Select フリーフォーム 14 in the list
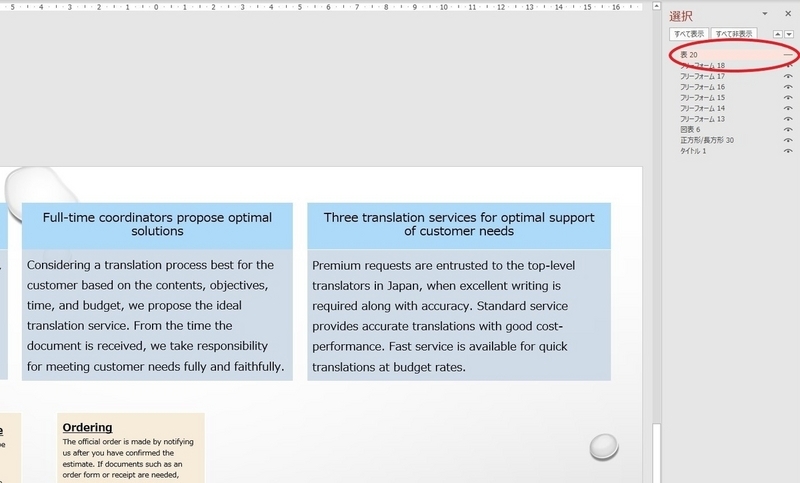Image resolution: width=800 pixels, height=483 pixels. (702, 108)
